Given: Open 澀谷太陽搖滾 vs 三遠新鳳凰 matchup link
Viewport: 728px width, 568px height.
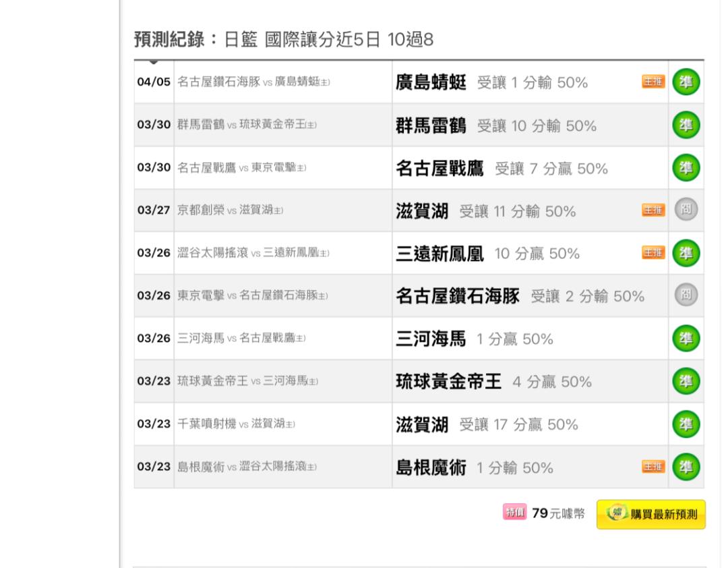Looking at the screenshot, I should pyautogui.click(x=253, y=254).
